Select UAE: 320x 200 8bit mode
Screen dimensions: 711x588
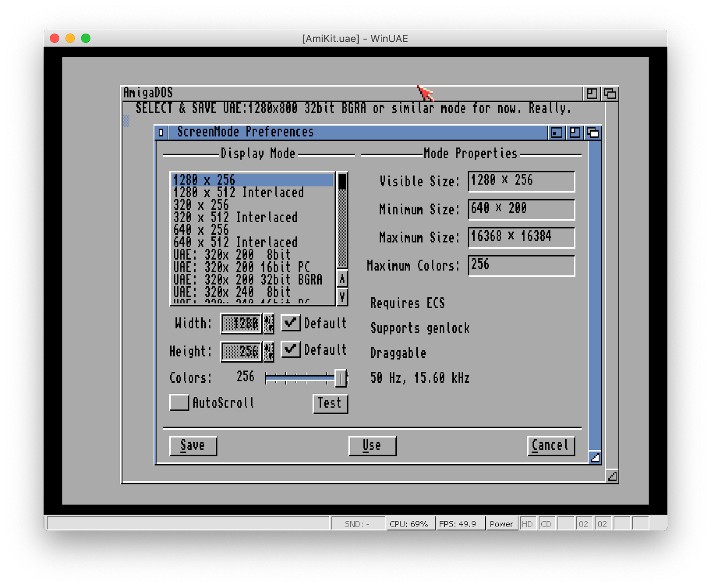click(x=252, y=255)
